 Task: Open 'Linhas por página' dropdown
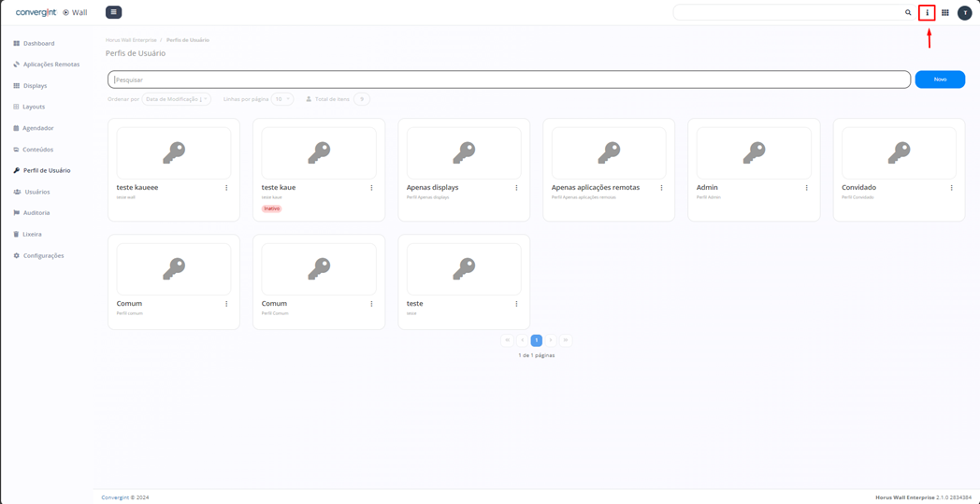pos(281,99)
